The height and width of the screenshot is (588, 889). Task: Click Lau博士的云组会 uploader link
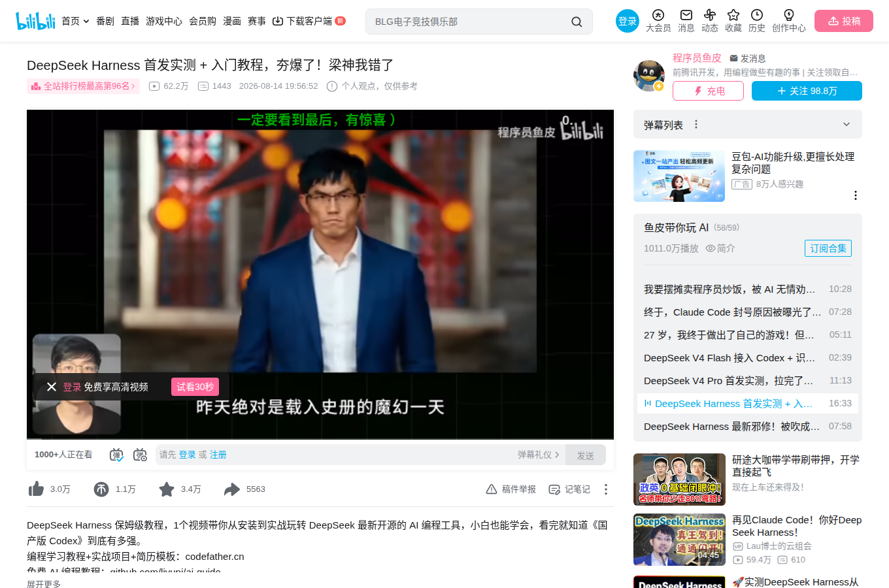(772, 546)
